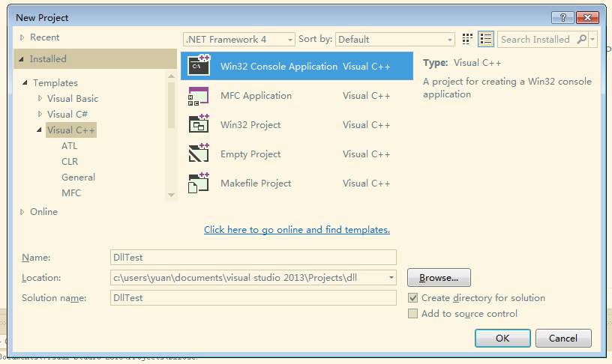This screenshot has height=364, width=612.
Task: Click the MFC Application template icon
Action: [198, 96]
